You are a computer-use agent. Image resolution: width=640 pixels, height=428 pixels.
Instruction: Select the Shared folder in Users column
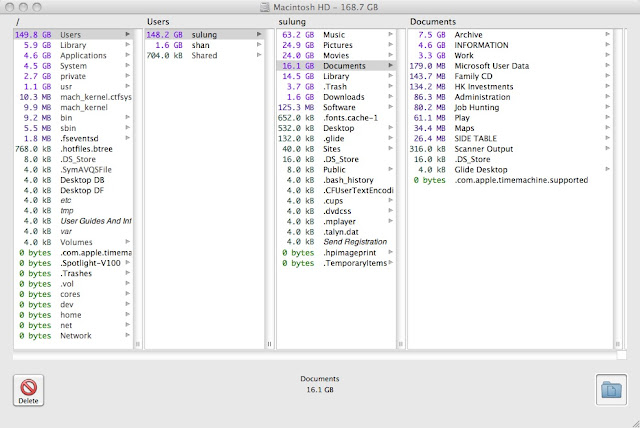point(204,55)
